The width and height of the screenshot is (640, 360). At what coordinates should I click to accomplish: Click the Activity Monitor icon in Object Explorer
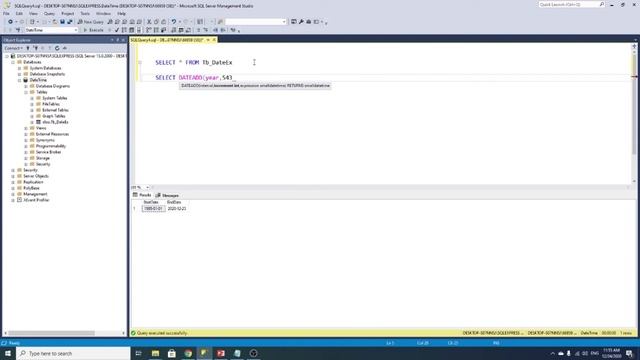(64, 48)
